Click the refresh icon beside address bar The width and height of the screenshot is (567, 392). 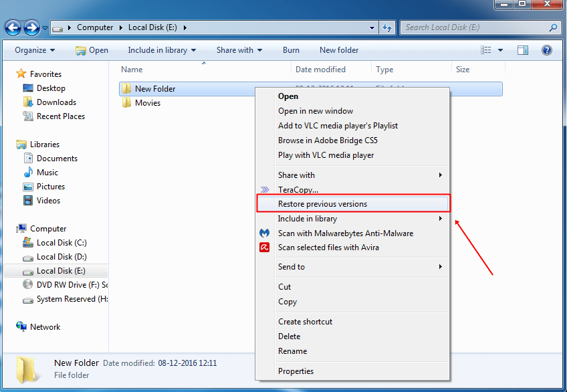[x=387, y=27]
